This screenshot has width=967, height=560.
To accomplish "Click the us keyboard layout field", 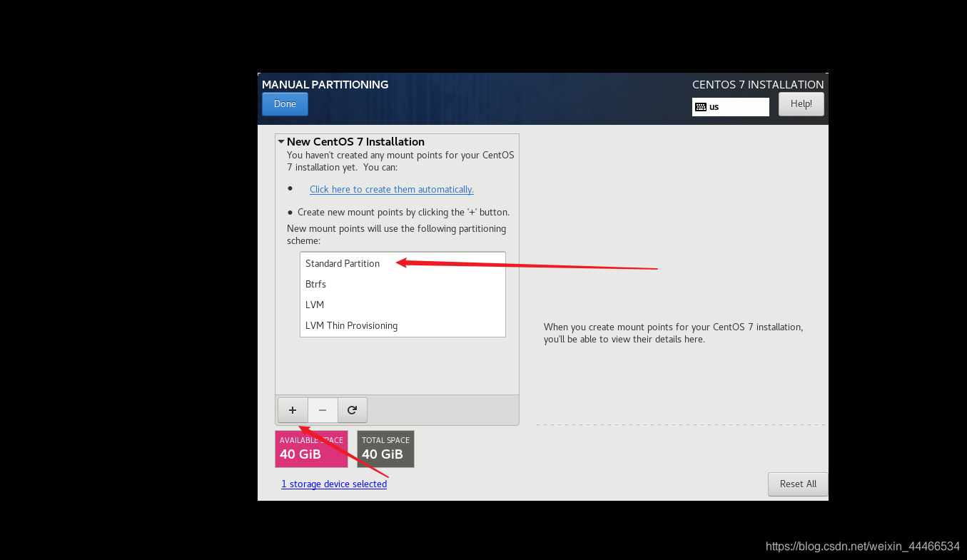I will pos(731,107).
